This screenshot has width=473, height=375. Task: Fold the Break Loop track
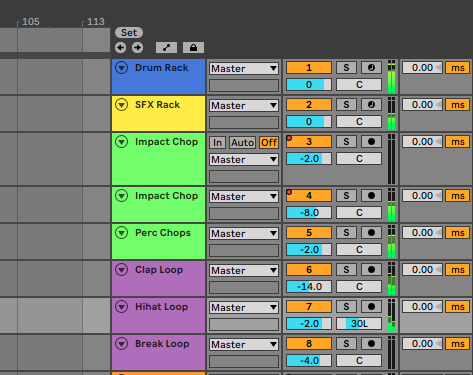click(x=121, y=344)
